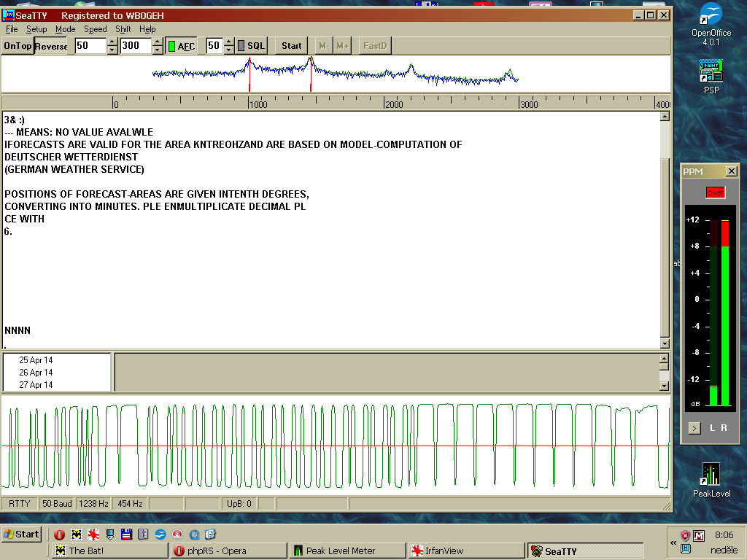Click the M+ memory button

click(x=342, y=46)
